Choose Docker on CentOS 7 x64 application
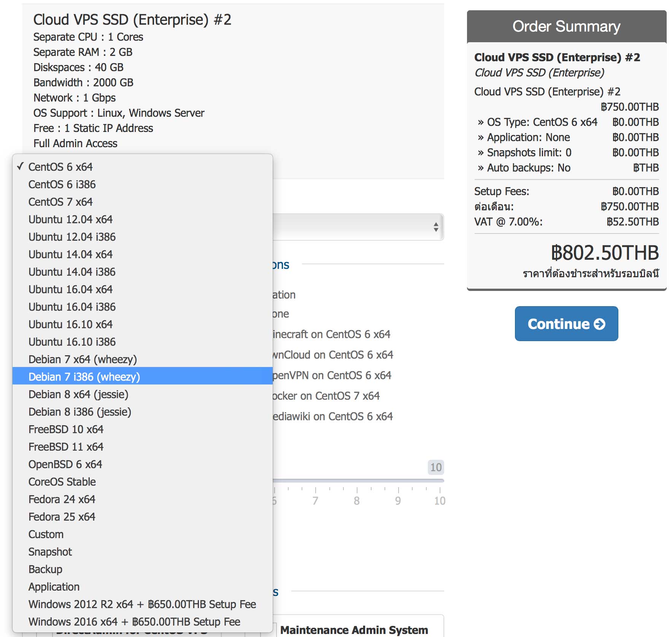 [326, 396]
